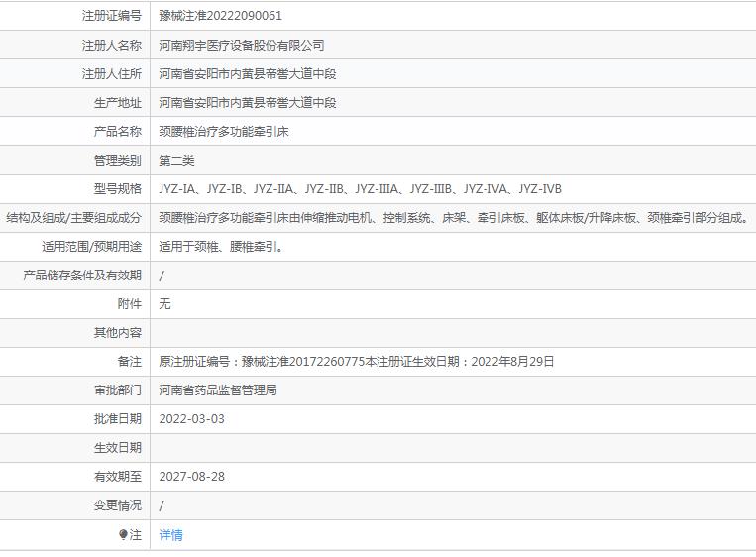Image resolution: width=756 pixels, height=557 pixels.
Task: Click the 产品名称 label
Action: [x=117, y=131]
